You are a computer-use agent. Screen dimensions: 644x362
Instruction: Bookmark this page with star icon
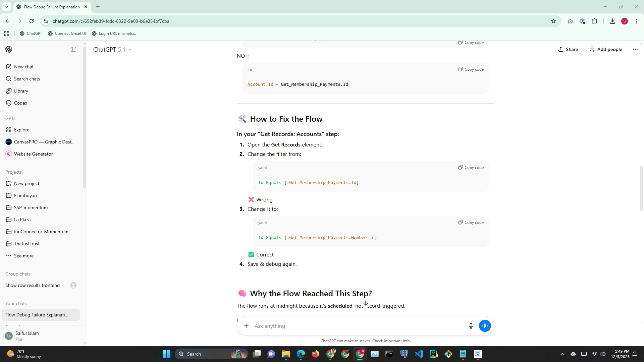553,21
